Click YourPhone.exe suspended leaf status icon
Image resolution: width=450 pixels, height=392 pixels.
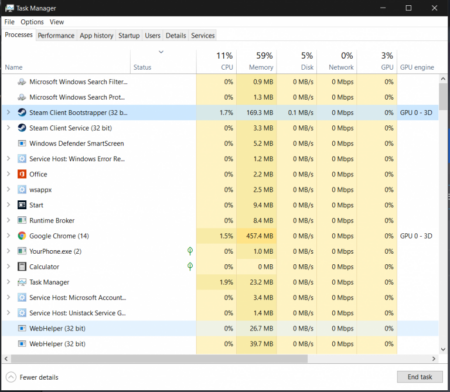pos(190,251)
